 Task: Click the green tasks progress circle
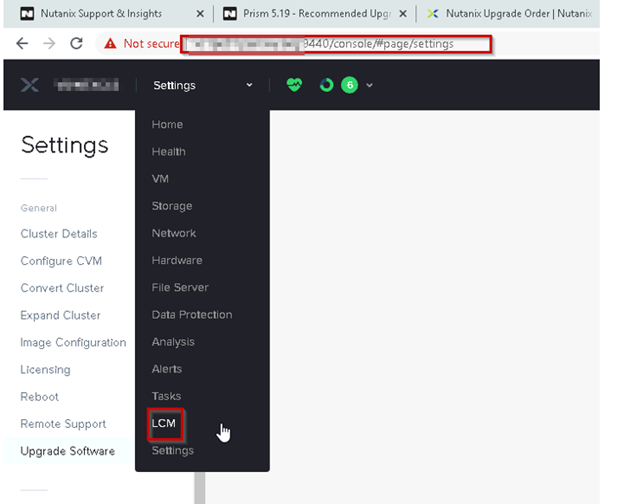326,85
